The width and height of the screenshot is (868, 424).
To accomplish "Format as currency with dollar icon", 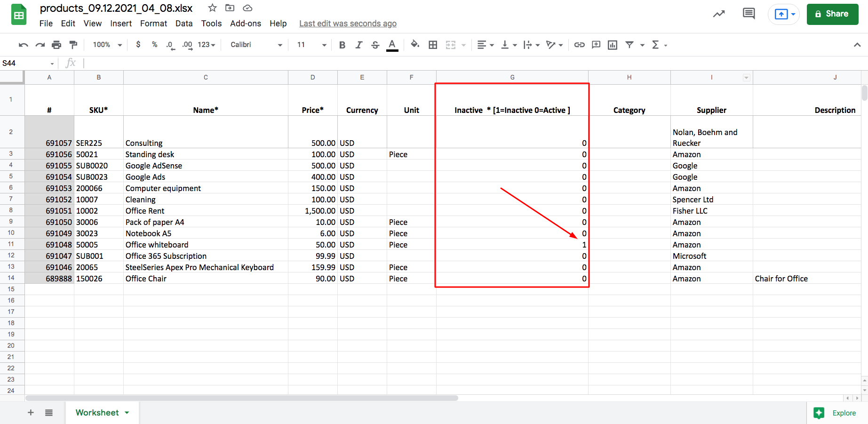I will [138, 45].
